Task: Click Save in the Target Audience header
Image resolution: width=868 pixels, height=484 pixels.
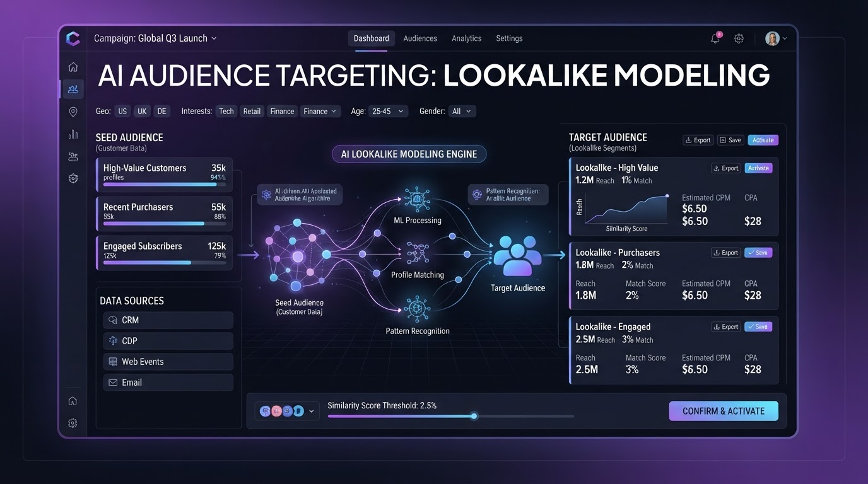Action: [x=730, y=140]
